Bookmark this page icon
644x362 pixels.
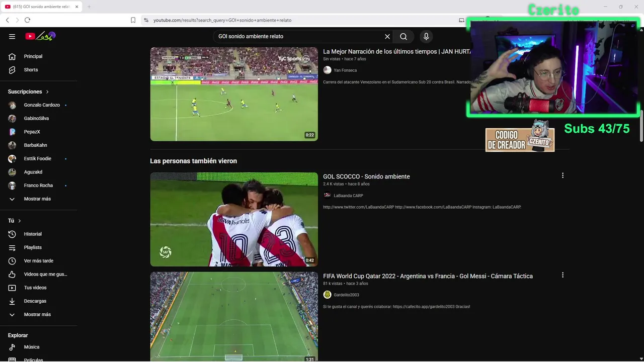click(x=133, y=20)
